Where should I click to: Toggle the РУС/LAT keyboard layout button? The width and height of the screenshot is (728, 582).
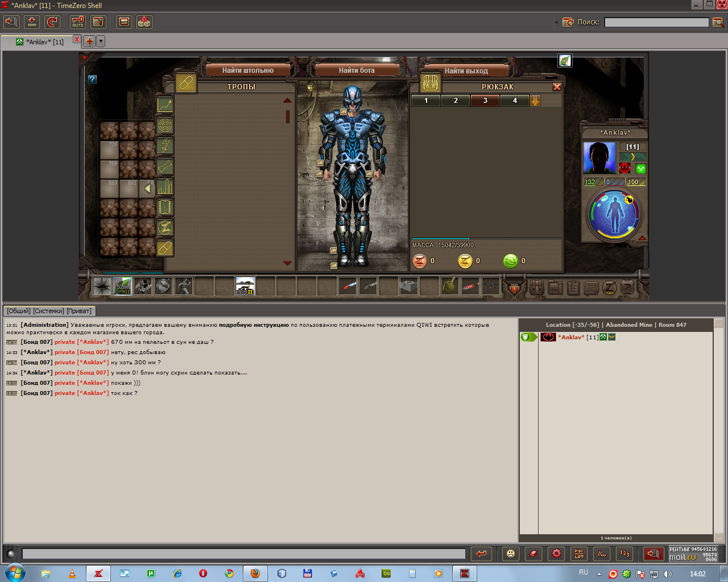tap(579, 554)
